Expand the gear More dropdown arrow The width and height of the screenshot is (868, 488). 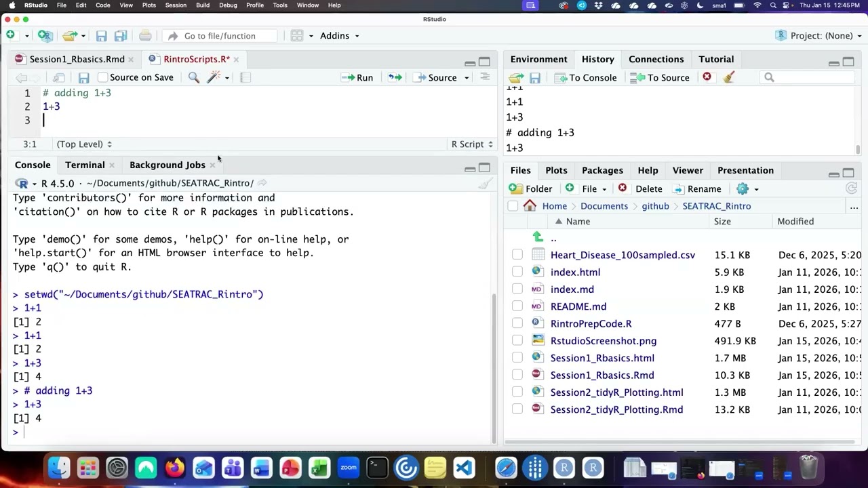[756, 190]
